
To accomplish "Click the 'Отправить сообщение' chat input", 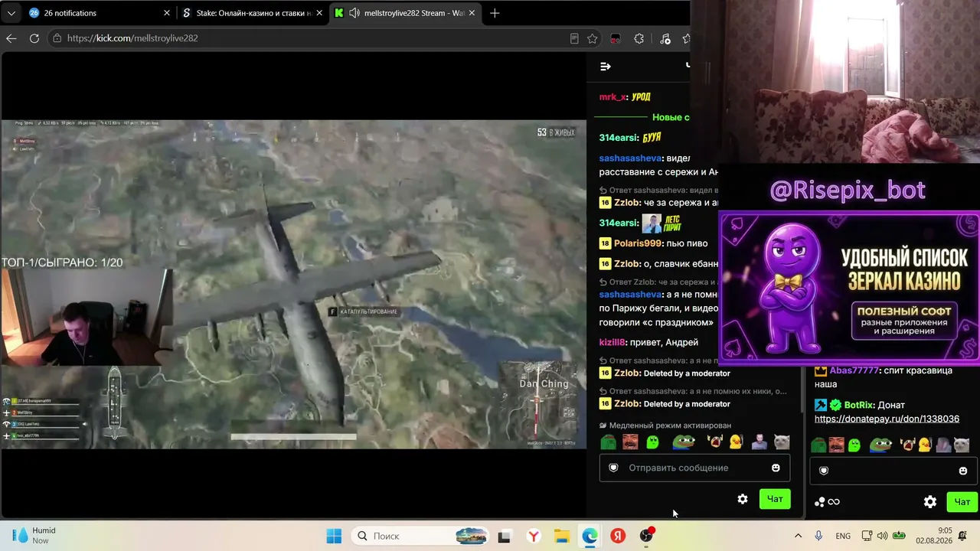I will tap(694, 468).
